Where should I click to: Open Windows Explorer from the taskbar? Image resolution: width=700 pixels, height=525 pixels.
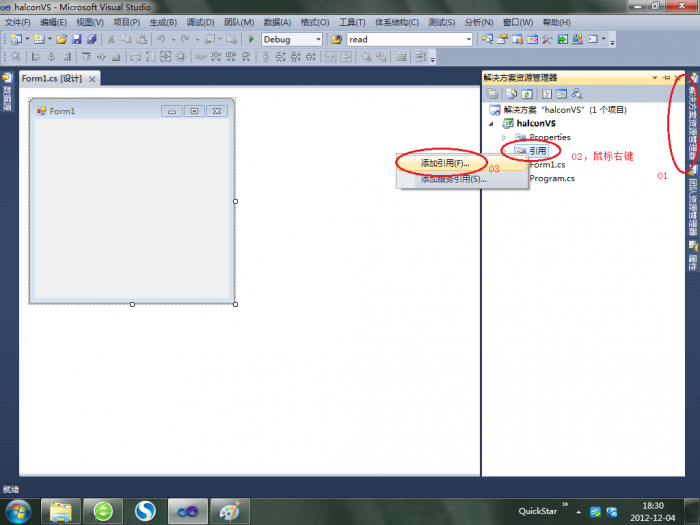tap(61, 512)
